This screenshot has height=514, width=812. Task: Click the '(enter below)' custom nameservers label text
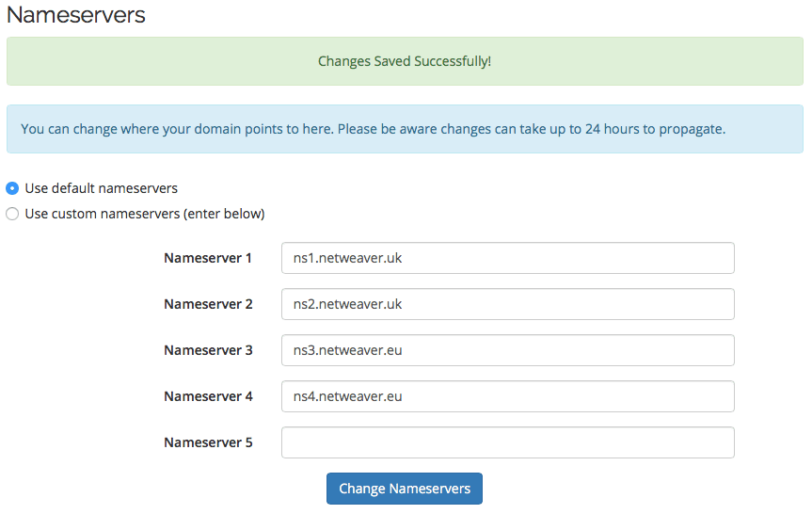pos(224,214)
